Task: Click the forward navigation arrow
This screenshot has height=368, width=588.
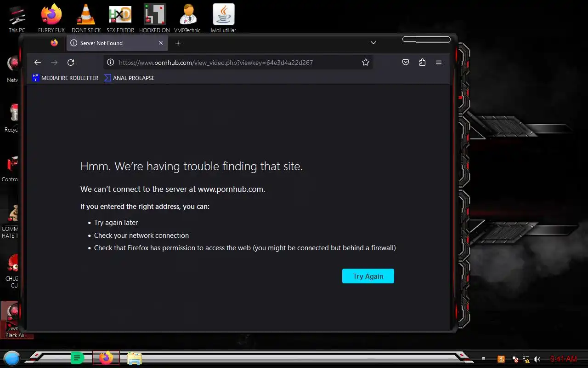Action: 54,63
